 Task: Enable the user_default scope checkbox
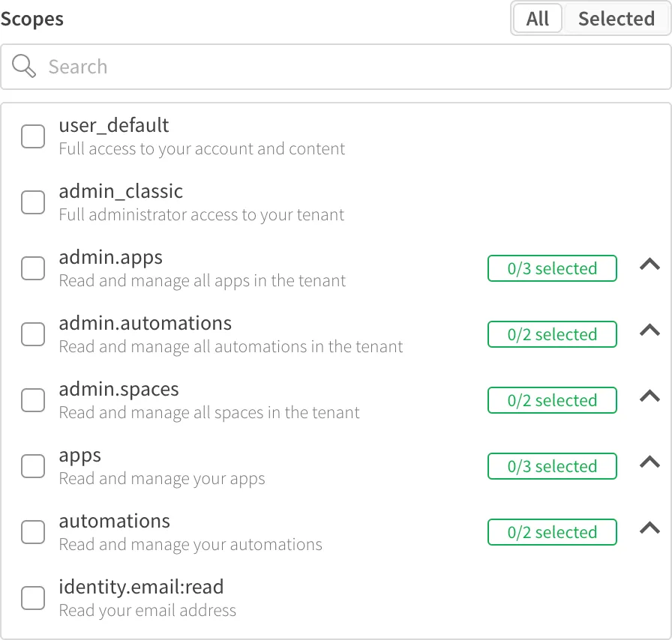coord(33,136)
